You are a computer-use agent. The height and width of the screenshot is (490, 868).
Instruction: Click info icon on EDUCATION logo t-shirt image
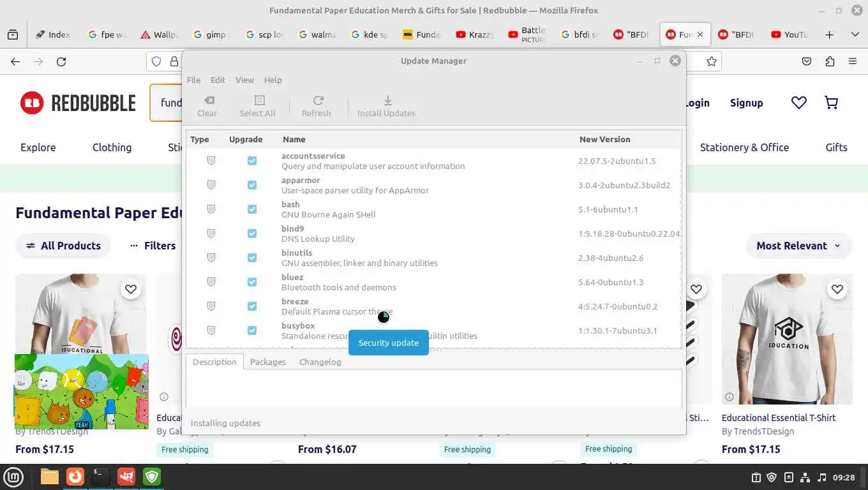730,397
